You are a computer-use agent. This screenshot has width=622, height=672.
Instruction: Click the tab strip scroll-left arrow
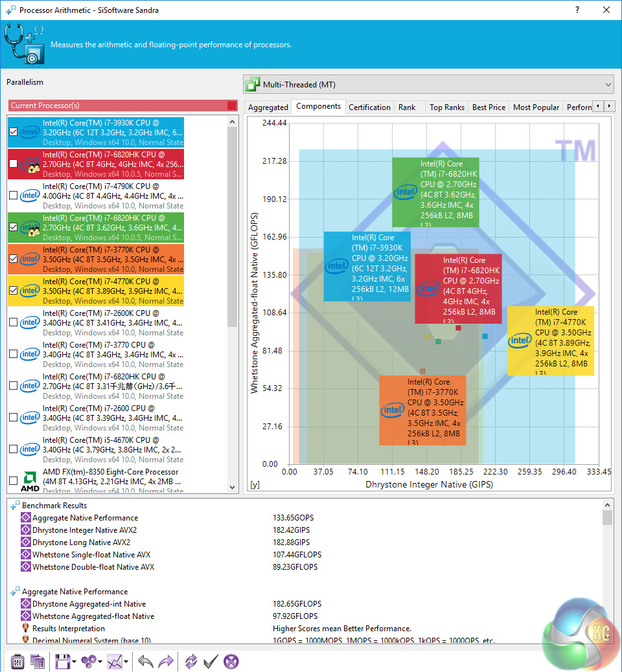click(x=599, y=106)
